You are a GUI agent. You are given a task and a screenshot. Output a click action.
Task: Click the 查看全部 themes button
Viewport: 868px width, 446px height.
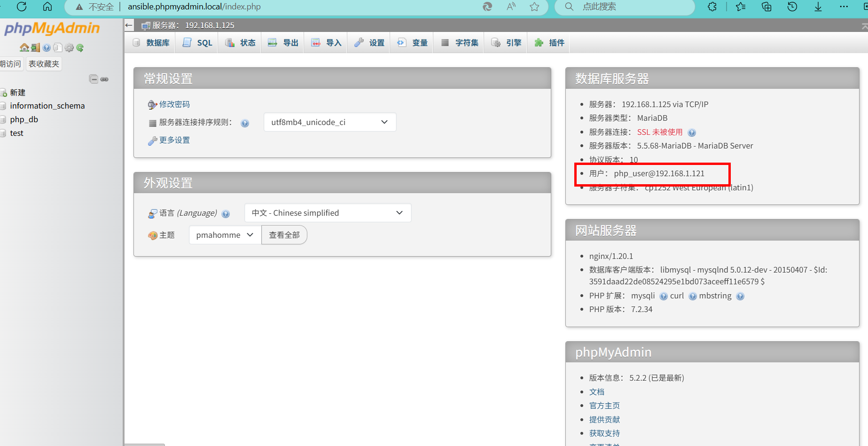[284, 235]
